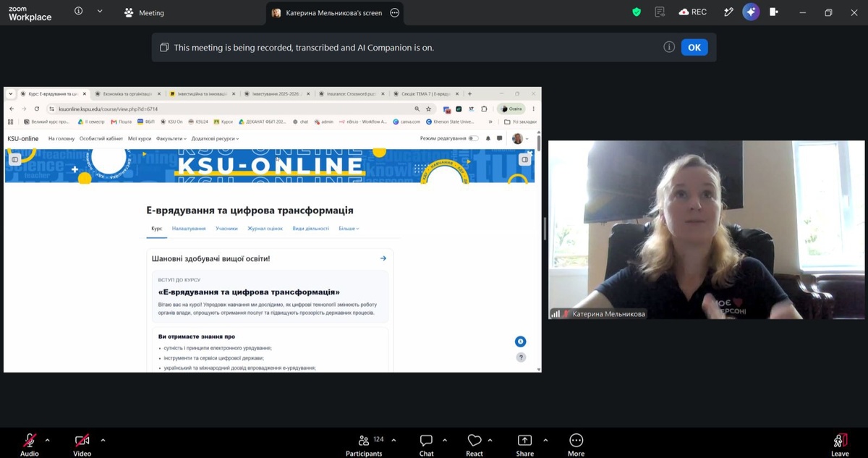Image resolution: width=868 pixels, height=458 pixels.
Task: Open the right block drawer
Action: (x=525, y=159)
